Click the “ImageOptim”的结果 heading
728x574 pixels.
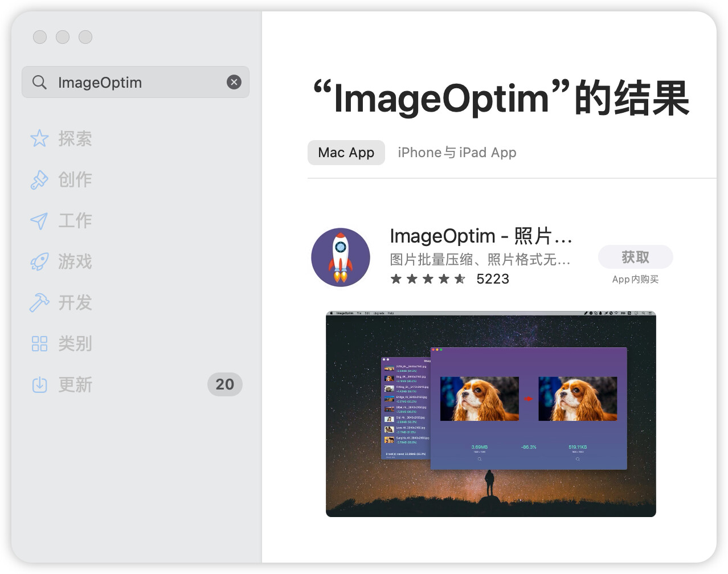click(501, 98)
